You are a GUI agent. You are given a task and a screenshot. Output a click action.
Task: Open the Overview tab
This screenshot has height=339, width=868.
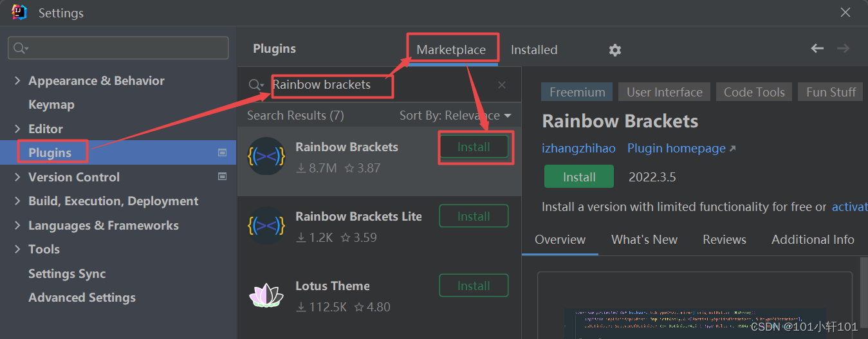pos(560,239)
